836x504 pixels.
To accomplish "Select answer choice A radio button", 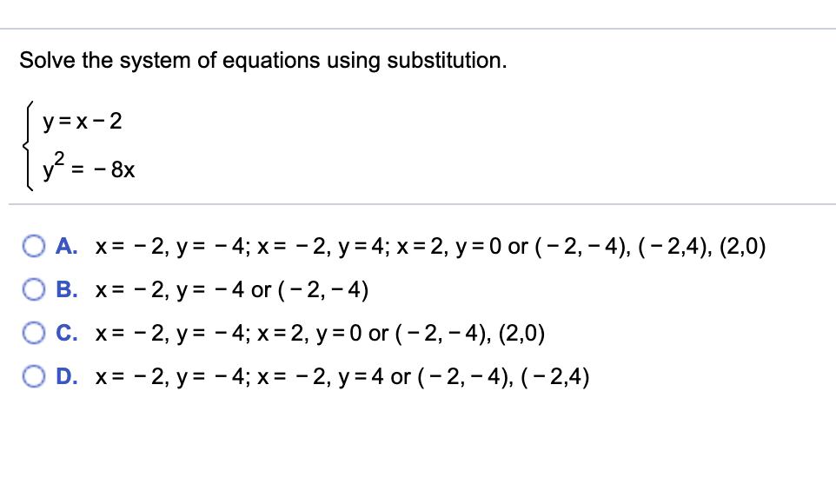I will [34, 246].
